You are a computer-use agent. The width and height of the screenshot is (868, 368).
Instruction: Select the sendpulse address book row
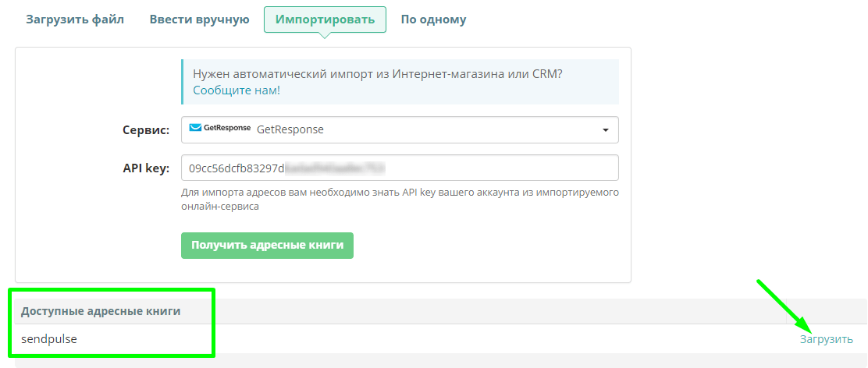49,339
